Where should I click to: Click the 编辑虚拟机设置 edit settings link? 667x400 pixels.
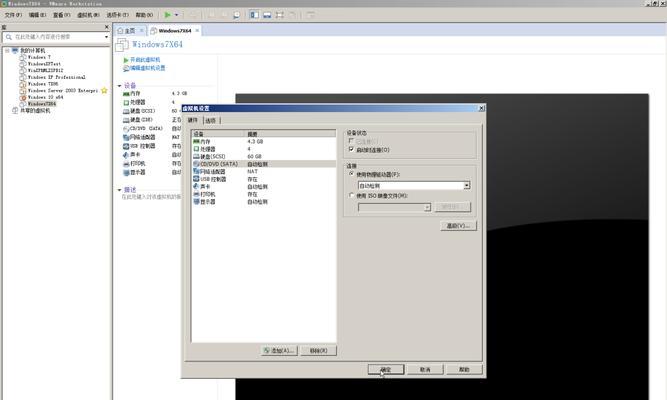point(148,68)
